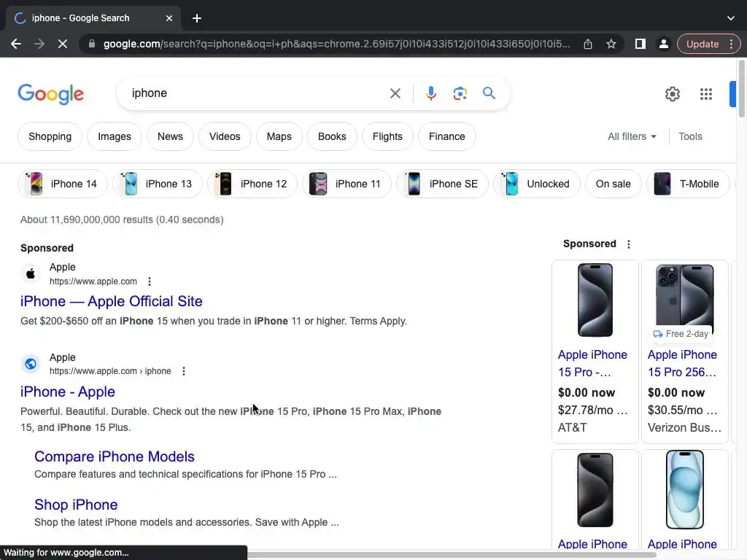Viewport: 747px width, 560px height.
Task: Bookmark this page with the star icon
Action: (611, 44)
